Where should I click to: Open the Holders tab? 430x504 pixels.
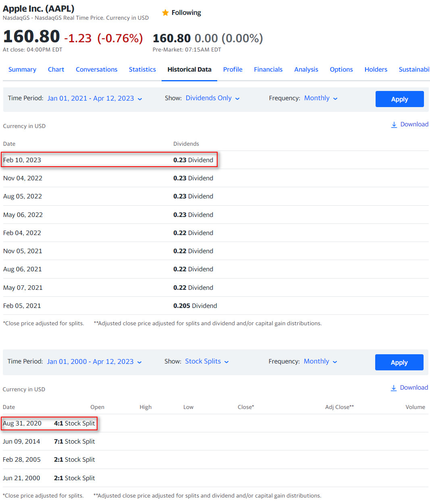[x=376, y=70]
